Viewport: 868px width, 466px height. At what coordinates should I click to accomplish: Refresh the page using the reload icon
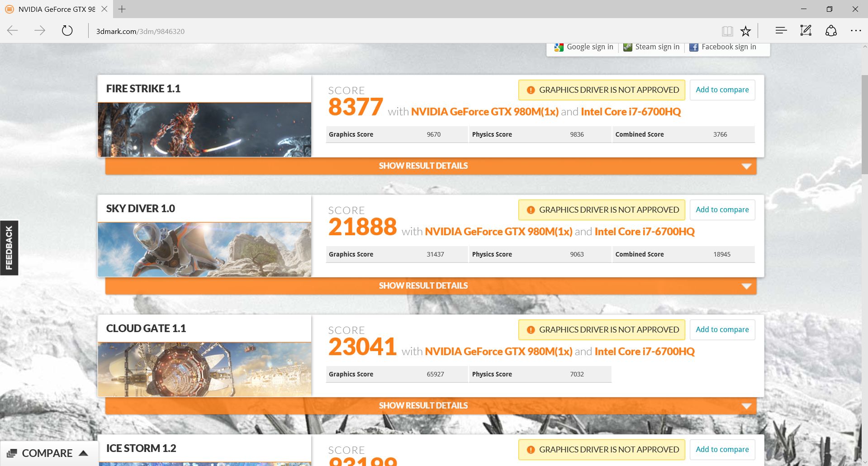[x=67, y=30]
